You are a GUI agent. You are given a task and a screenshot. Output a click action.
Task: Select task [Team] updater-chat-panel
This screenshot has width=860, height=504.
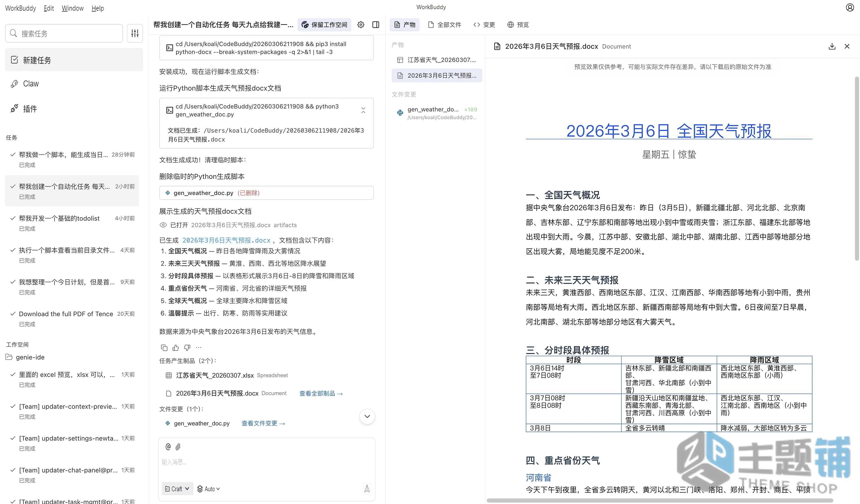pyautogui.click(x=72, y=475)
